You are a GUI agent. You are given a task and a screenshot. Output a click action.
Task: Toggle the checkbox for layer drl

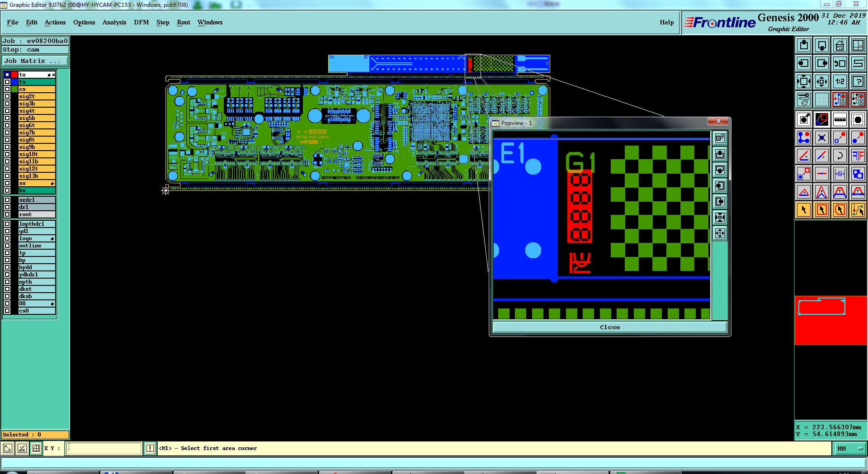click(7, 207)
